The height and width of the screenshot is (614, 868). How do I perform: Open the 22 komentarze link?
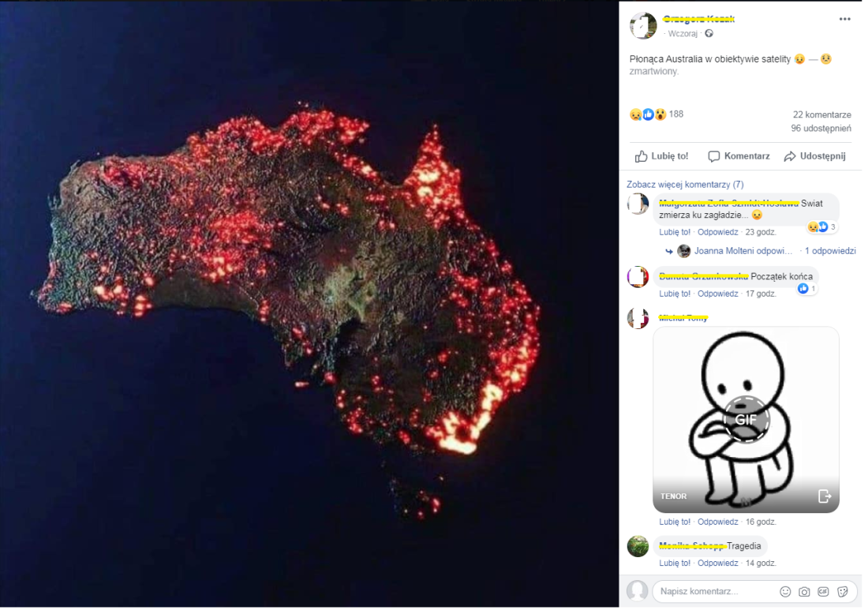(821, 114)
